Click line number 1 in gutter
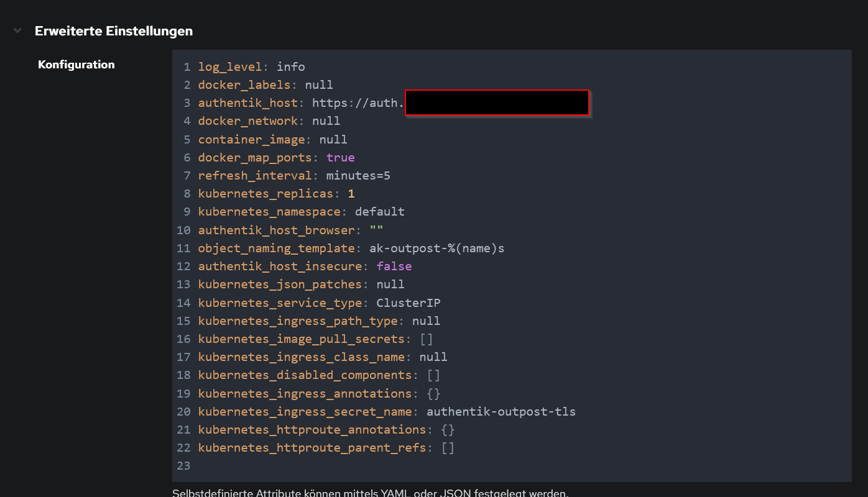Viewport: 868px width, 497px height. 187,66
